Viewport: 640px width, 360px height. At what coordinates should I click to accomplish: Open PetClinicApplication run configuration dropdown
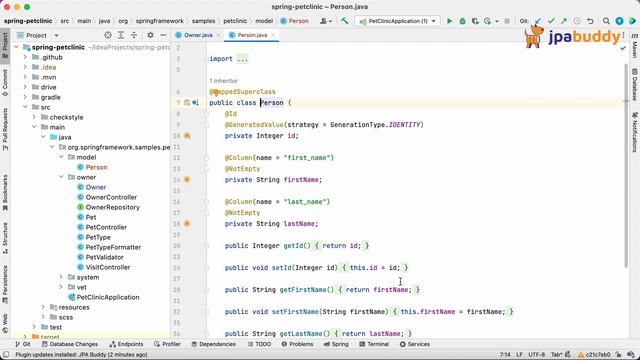point(398,21)
